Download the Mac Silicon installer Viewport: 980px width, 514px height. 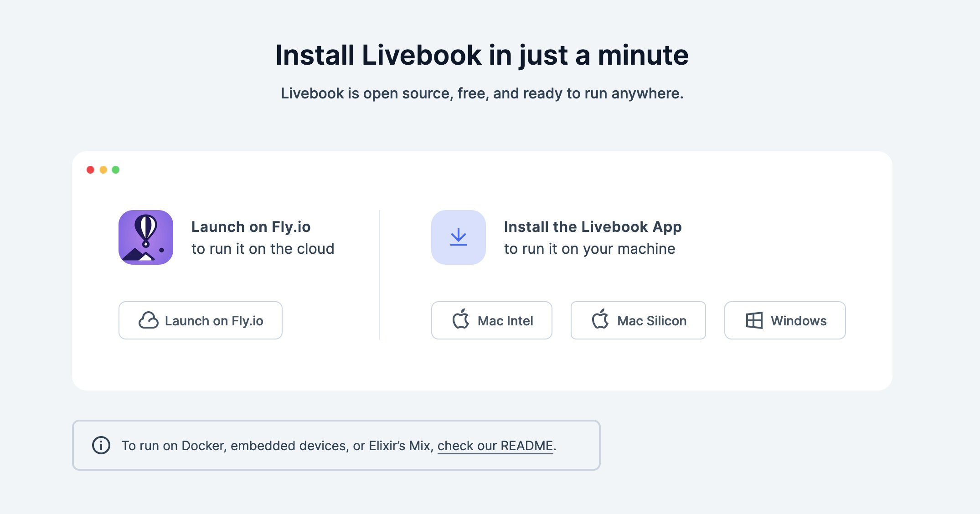(638, 320)
